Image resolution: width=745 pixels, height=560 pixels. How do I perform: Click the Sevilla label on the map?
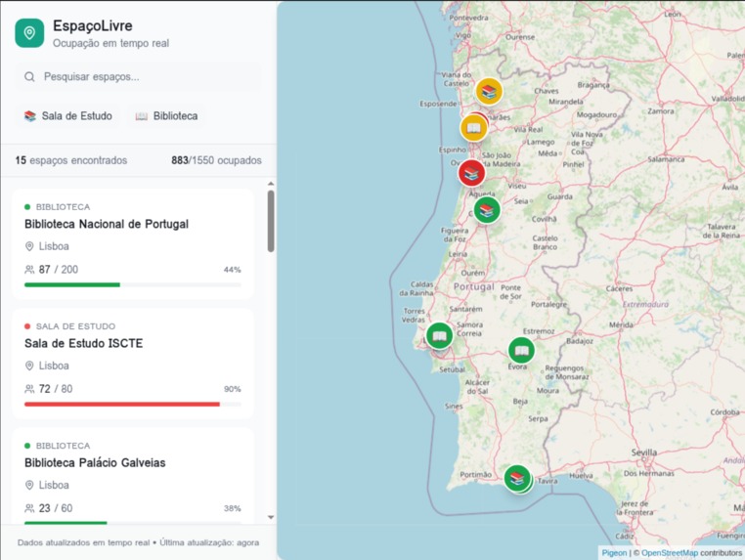click(643, 452)
